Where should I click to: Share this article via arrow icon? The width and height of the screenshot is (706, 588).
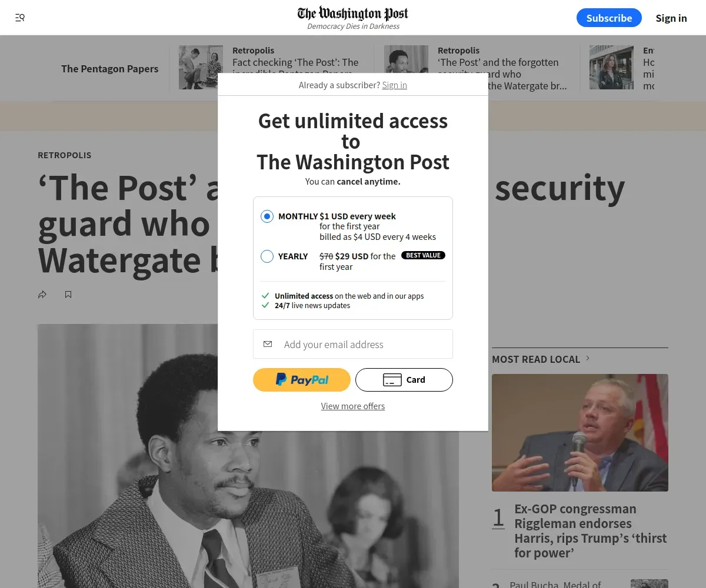[x=42, y=295]
